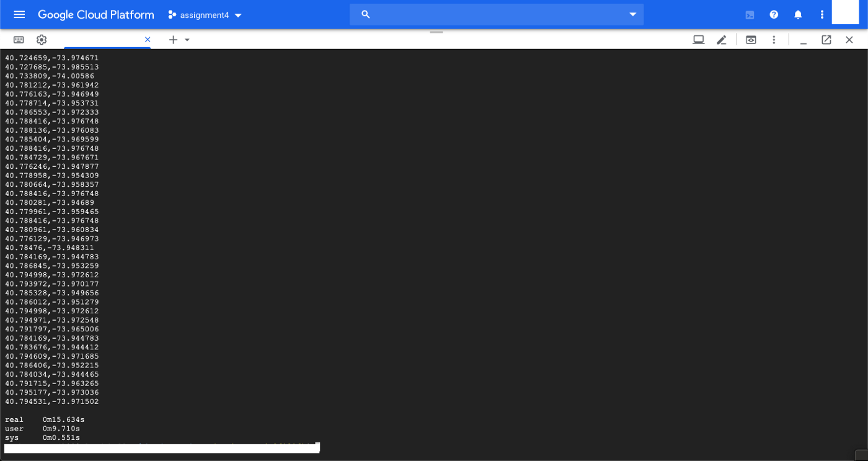This screenshot has height=461, width=868.
Task: Expand the arrow beside the plus button
Action: pyautogui.click(x=187, y=40)
